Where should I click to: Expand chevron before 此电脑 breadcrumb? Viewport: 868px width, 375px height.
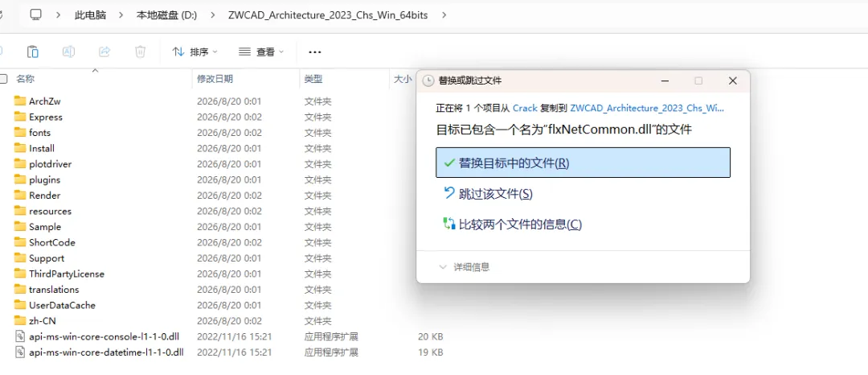59,15
